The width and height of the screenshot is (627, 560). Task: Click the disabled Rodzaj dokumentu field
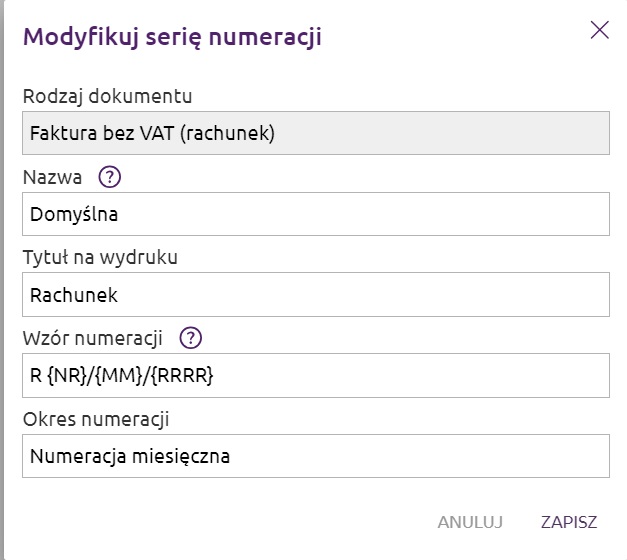(316, 133)
